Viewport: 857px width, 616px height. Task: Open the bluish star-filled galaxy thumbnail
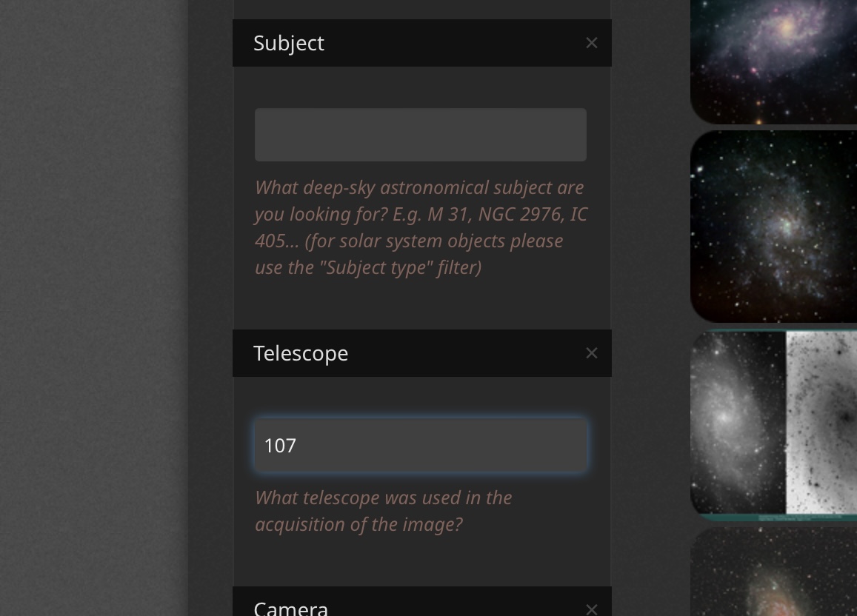click(773, 227)
